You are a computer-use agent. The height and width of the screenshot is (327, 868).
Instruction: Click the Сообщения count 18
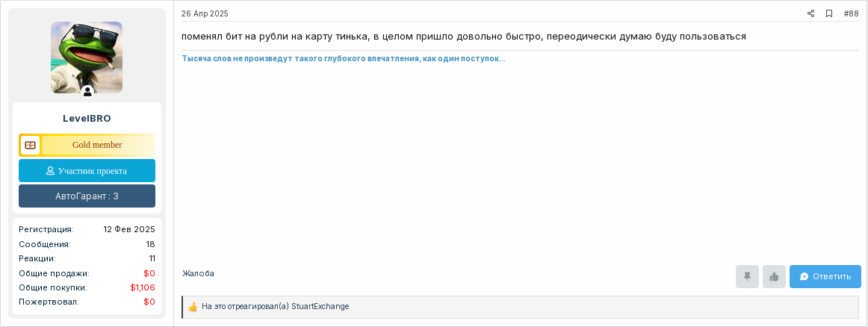151,244
